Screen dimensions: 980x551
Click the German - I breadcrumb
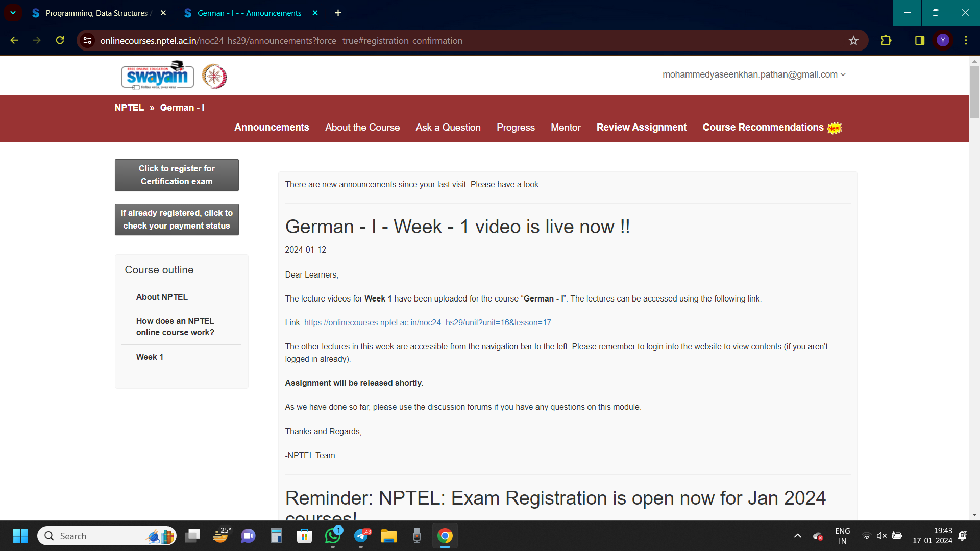click(182, 108)
